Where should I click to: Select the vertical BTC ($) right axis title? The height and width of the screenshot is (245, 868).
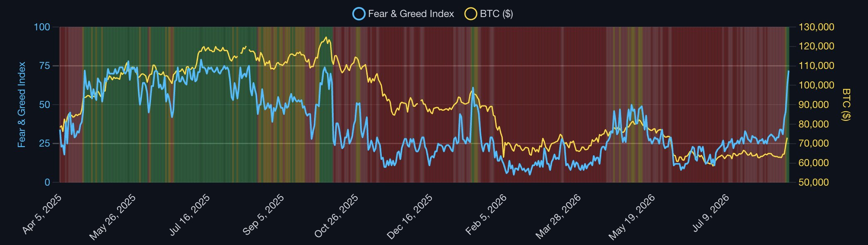pyautogui.click(x=846, y=105)
